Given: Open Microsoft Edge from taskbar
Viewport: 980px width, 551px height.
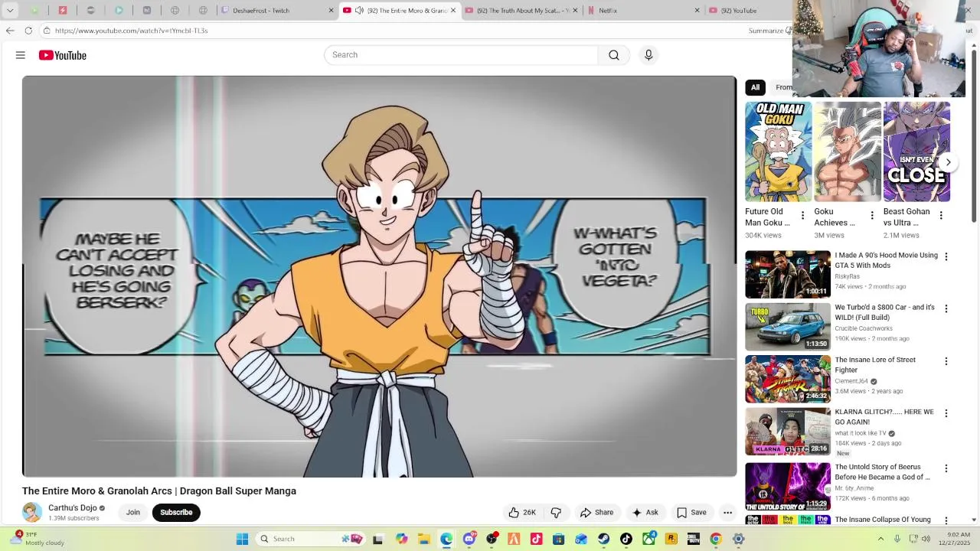Looking at the screenshot, I should point(446,539).
